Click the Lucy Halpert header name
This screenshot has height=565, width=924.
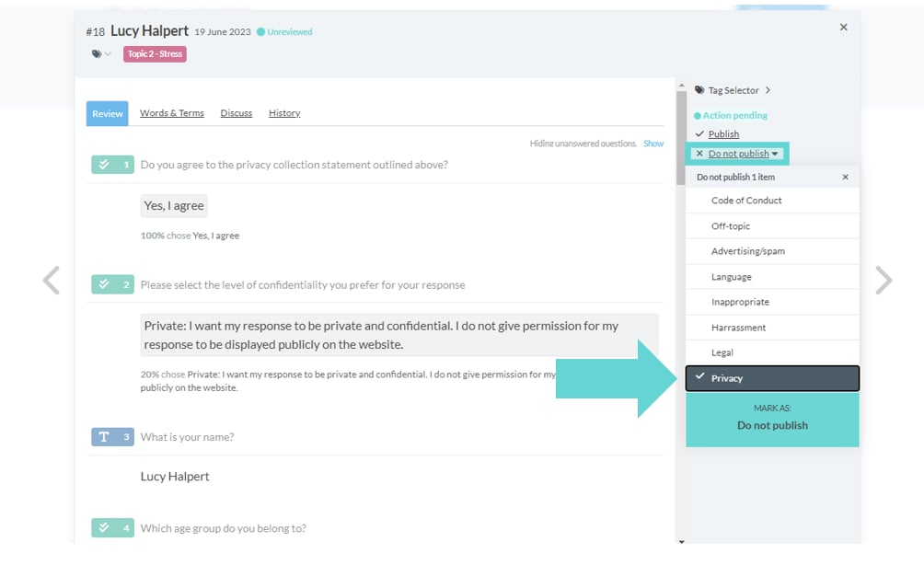149,30
